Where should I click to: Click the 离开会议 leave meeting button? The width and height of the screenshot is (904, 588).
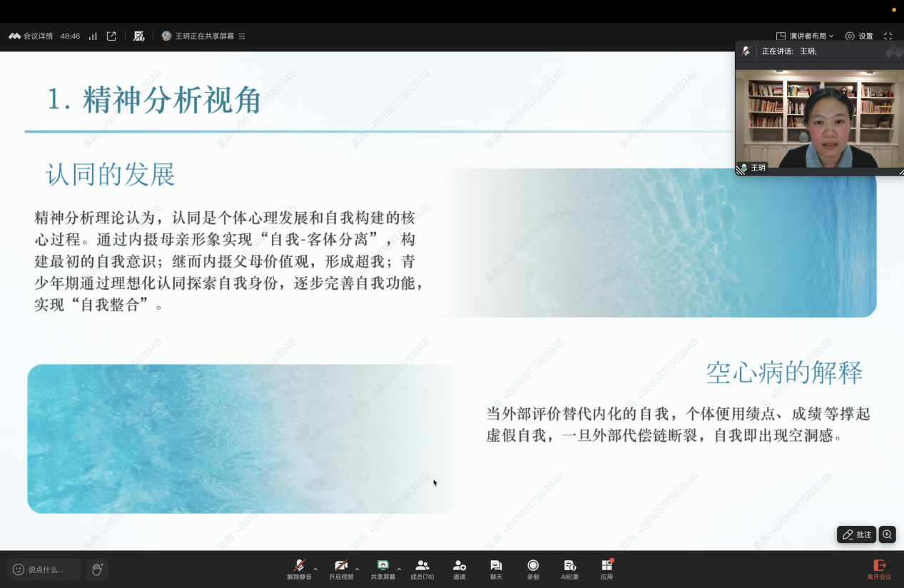point(879,569)
